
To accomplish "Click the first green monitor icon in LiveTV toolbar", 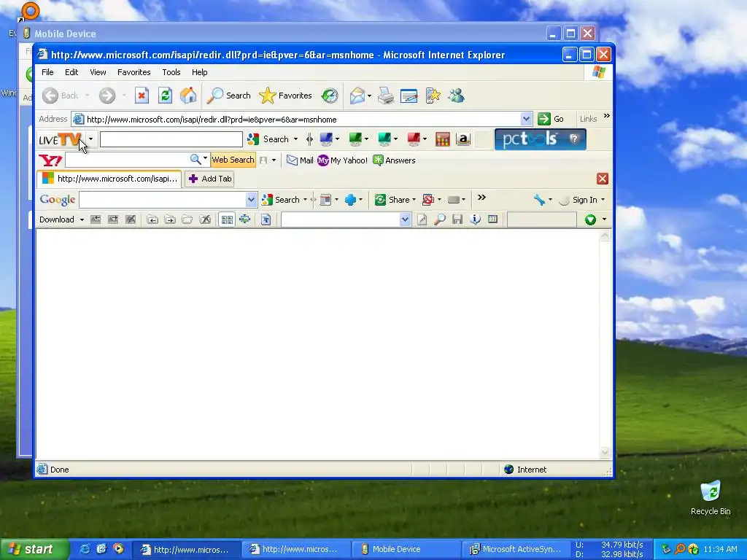I will coord(355,139).
